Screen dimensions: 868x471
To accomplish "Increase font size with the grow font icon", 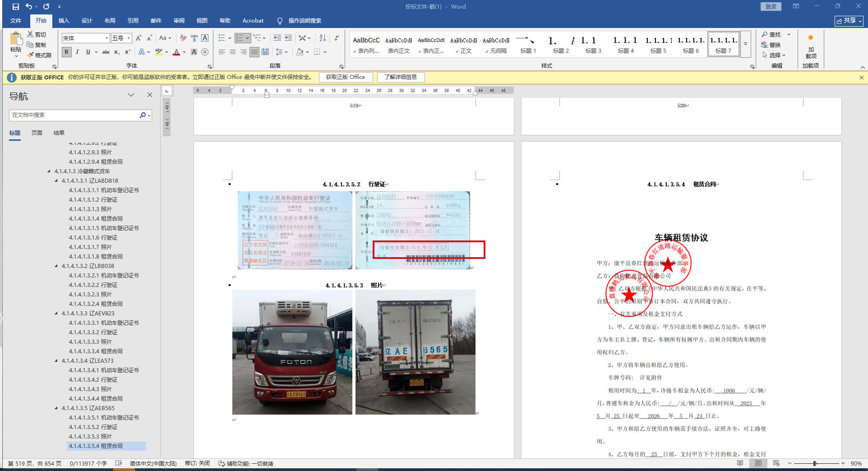I will pos(139,38).
